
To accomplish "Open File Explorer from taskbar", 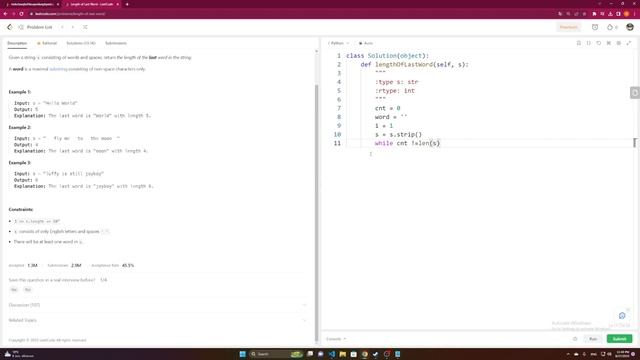I will click(342, 354).
